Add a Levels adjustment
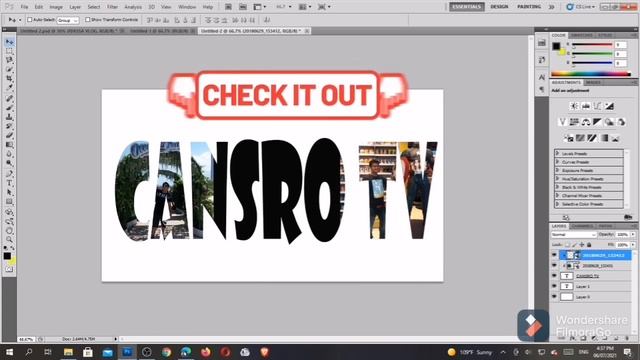The width and height of the screenshot is (640, 360). coord(586,106)
